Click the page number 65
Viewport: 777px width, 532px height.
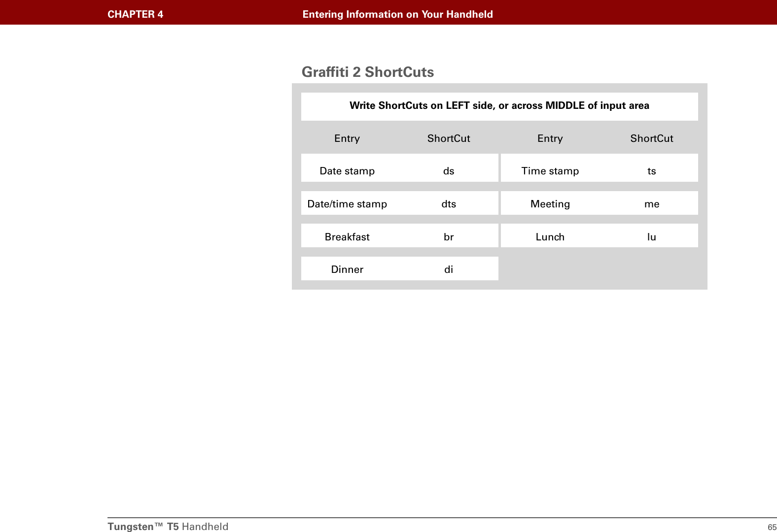pos(772,527)
